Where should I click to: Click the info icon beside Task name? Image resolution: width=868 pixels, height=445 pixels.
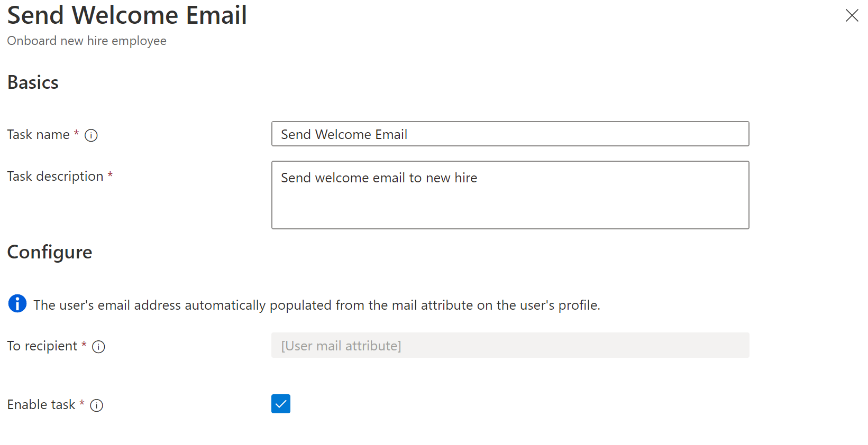point(91,135)
